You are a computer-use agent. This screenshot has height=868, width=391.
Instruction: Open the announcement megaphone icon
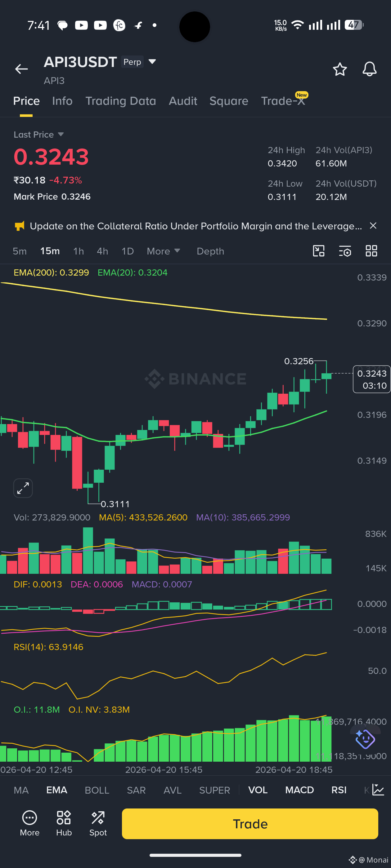(x=20, y=226)
